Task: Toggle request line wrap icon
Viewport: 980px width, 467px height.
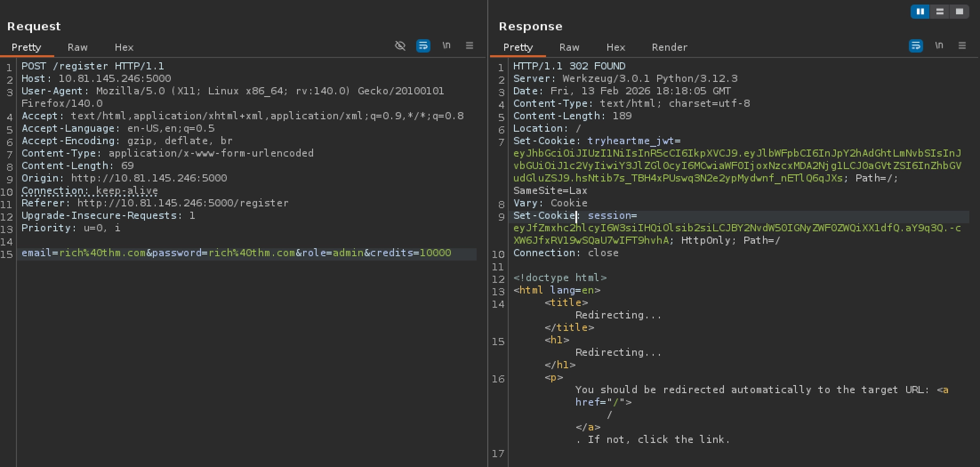Action: pos(423,46)
